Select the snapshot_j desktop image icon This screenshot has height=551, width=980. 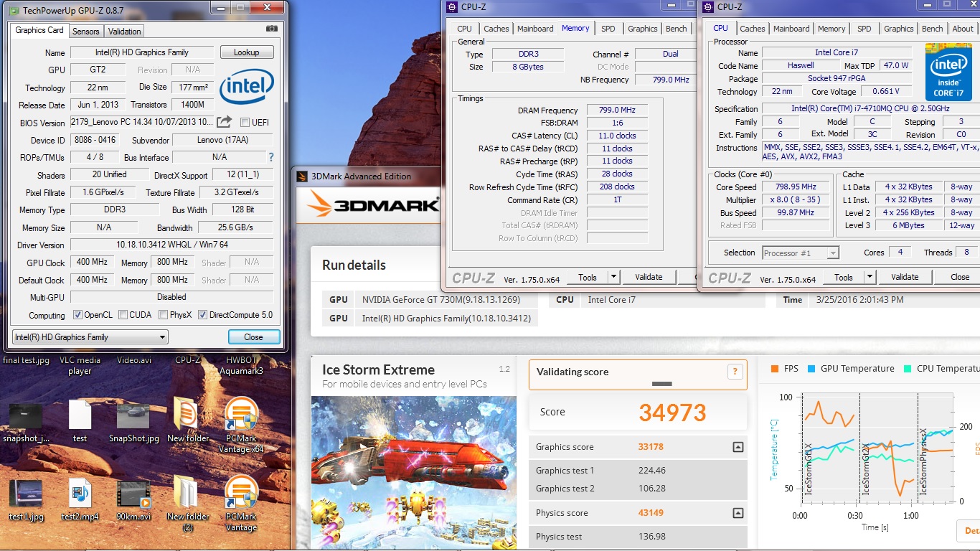tap(26, 423)
